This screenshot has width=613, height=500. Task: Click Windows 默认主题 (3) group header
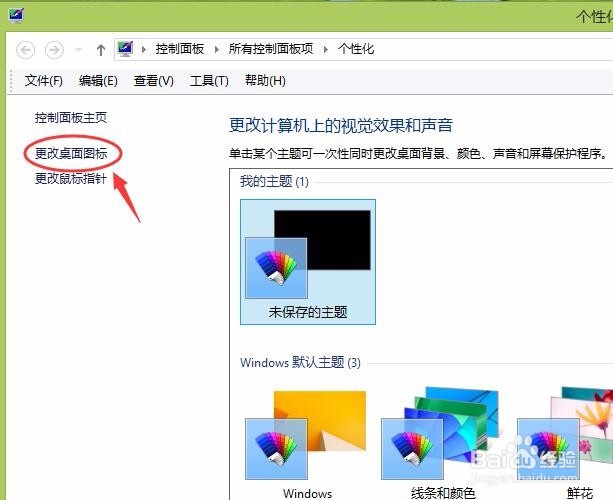click(x=300, y=362)
